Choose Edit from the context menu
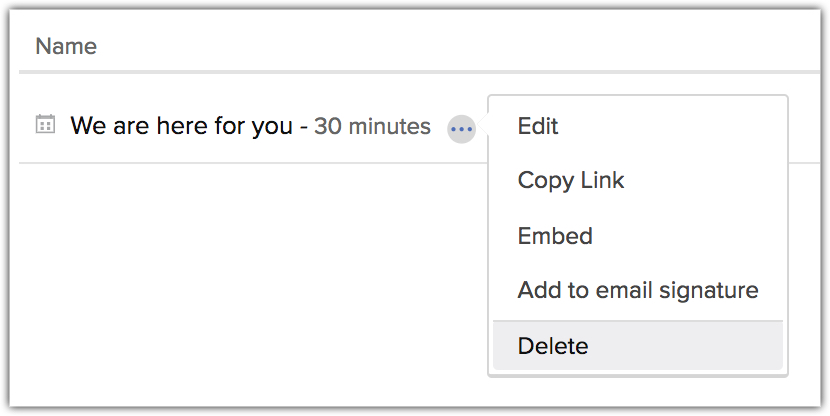 (538, 127)
